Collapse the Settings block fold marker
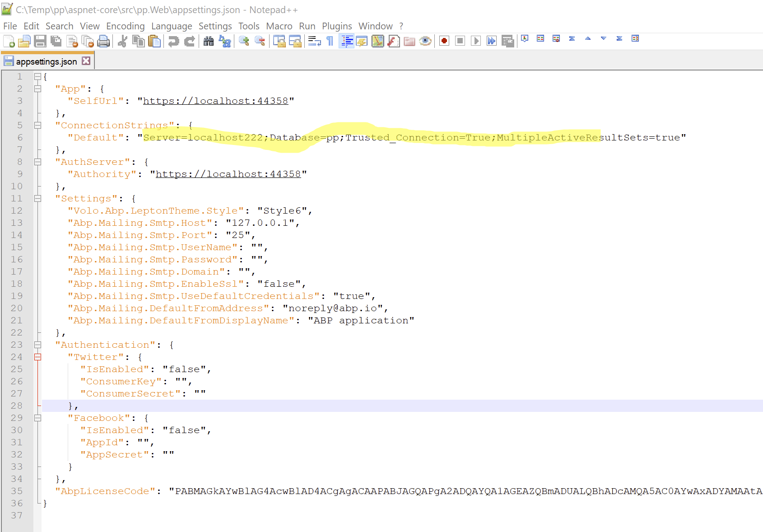763x532 pixels. (x=38, y=199)
